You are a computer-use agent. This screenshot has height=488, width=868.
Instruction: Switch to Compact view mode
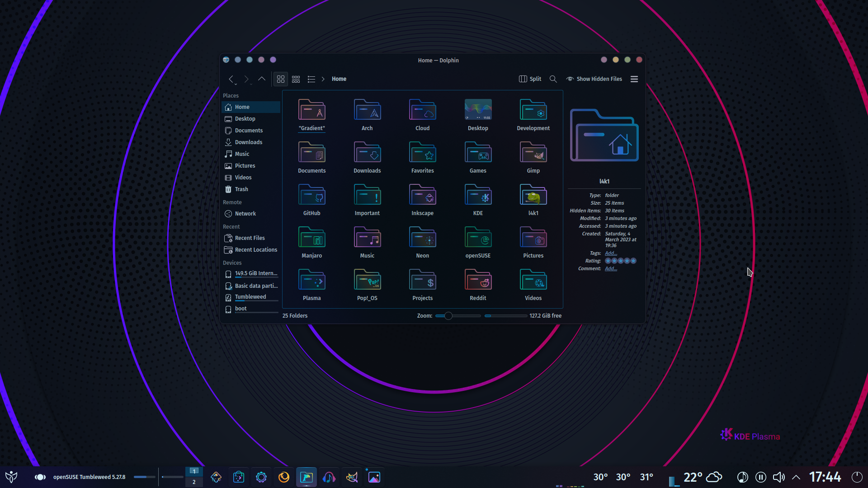296,79
